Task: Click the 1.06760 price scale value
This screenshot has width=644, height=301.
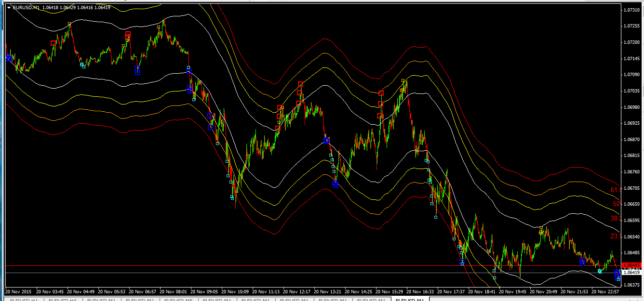Action: point(631,171)
